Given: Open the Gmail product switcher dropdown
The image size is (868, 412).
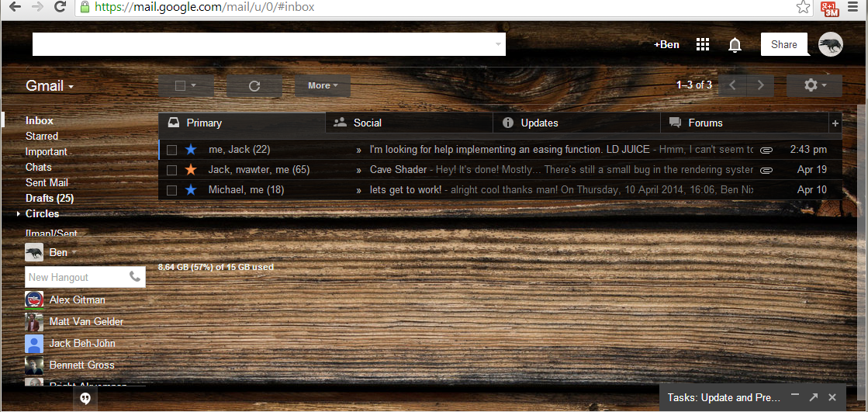Looking at the screenshot, I should 50,86.
